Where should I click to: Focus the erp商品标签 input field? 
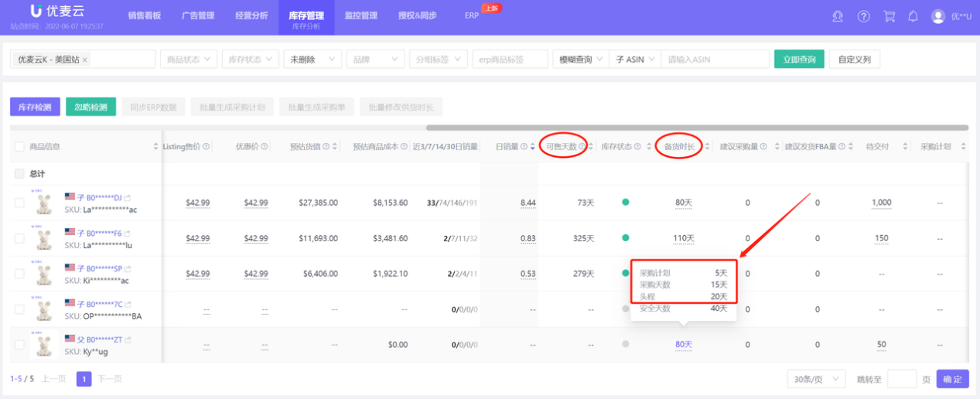pyautogui.click(x=509, y=60)
